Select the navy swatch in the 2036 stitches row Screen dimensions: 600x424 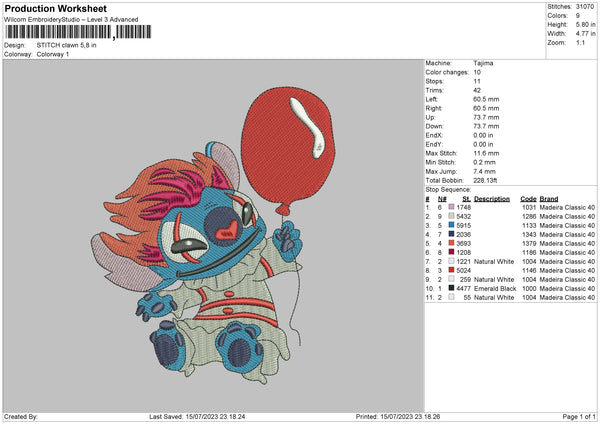452,234
